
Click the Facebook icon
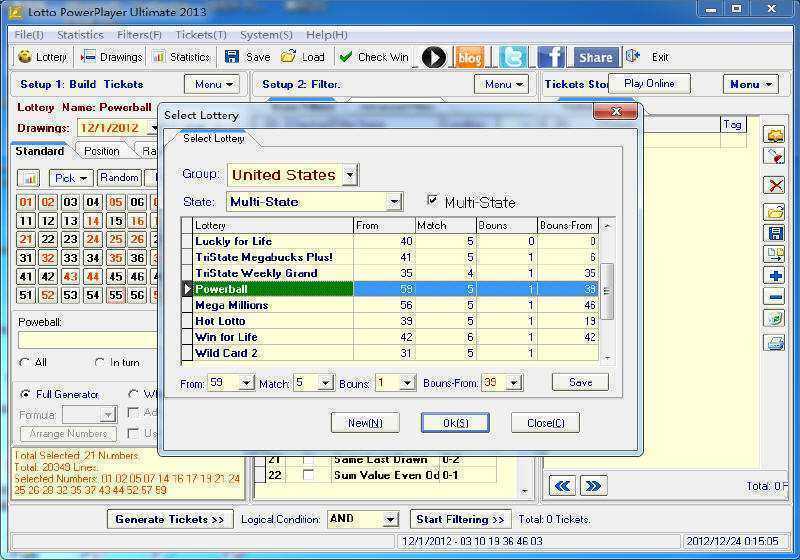tap(551, 57)
